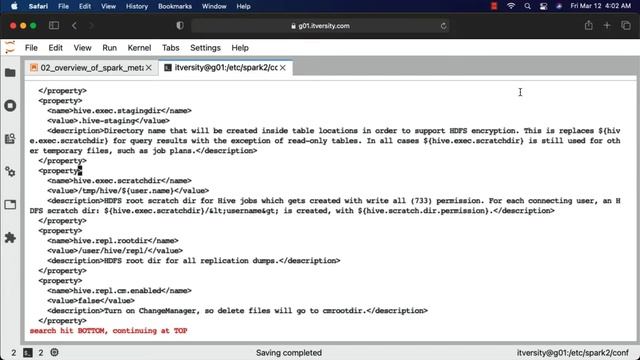Click the 'Turn on ChangeManager' description line
The height and width of the screenshot is (360, 640).
tap(237, 311)
